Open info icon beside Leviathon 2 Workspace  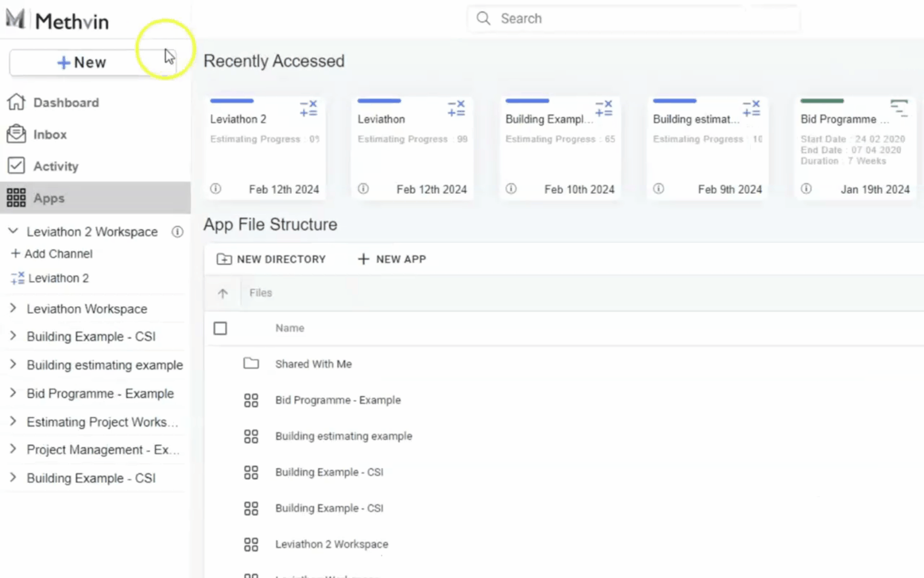[177, 232]
